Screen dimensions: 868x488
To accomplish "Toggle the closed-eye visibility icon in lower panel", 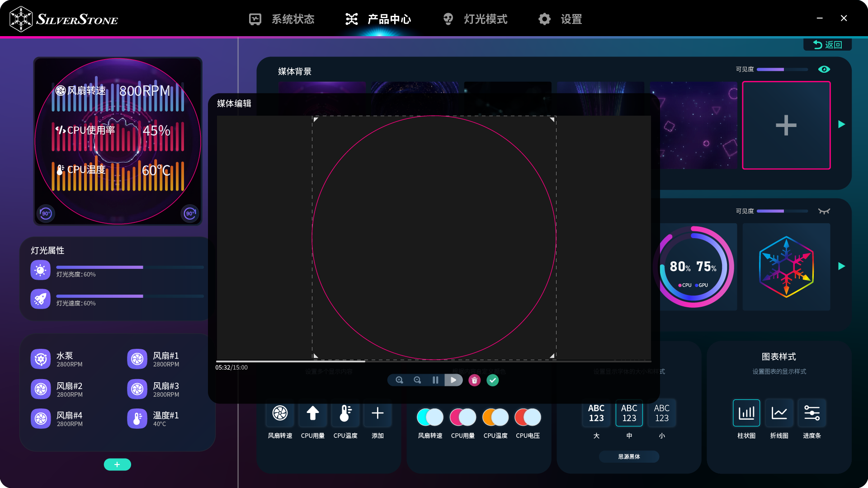I will 824,211.
